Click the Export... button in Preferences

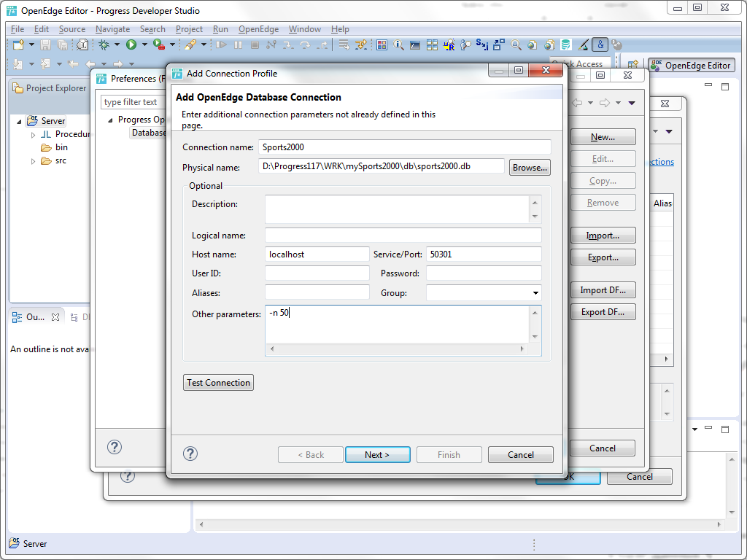[x=603, y=257]
